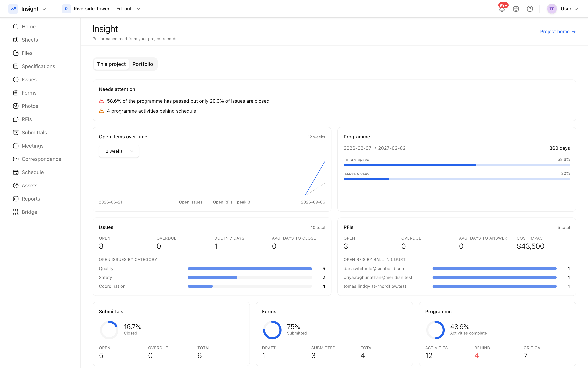Open the 12 weeks range dropdown
Screen dimensions: 588x368
click(119, 151)
